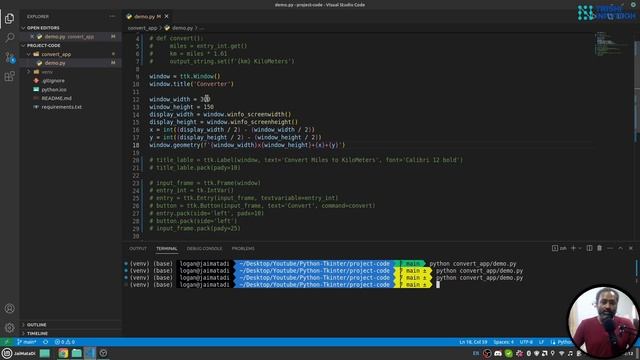Image resolution: width=640 pixels, height=360 pixels.
Task: Open terminal panel more actions ellipsis
Action: pos(610,248)
